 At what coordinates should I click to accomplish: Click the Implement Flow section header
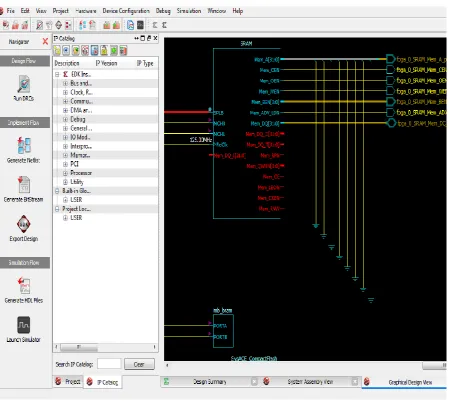pyautogui.click(x=25, y=123)
